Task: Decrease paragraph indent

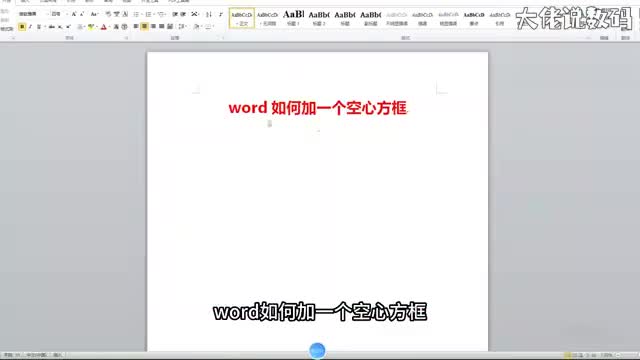Action: (x=175, y=14)
